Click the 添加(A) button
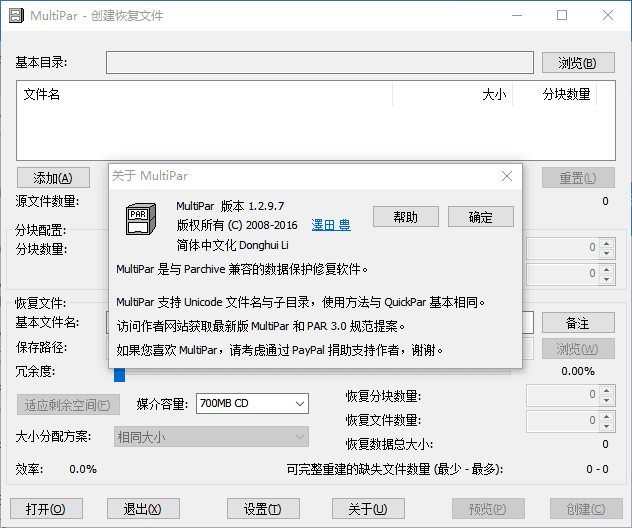 pos(53,178)
